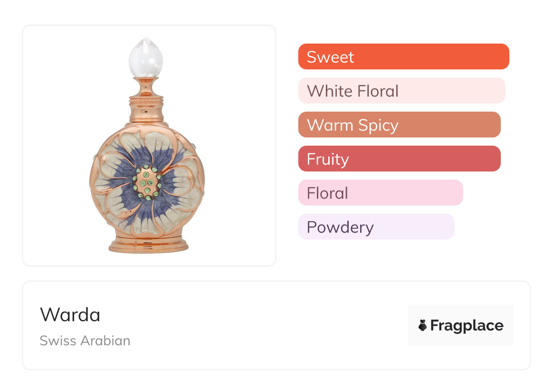Click the beaded gold collar on bottle neck

[x=146, y=97]
